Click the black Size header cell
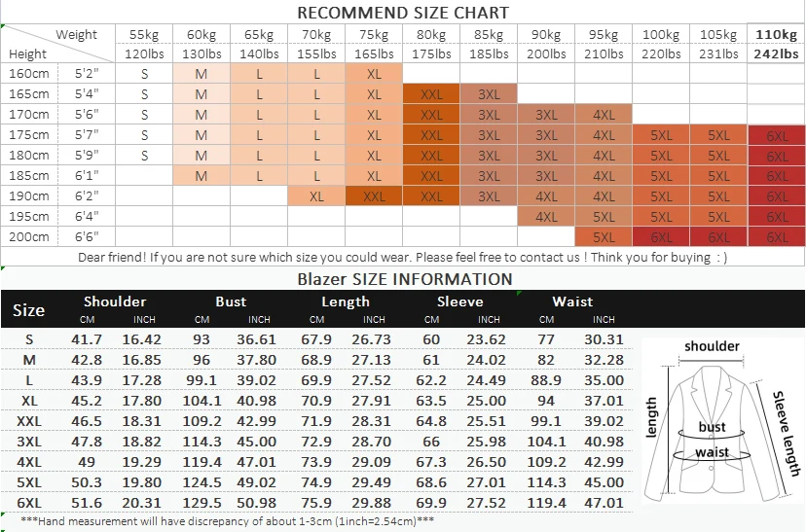 click(28, 310)
